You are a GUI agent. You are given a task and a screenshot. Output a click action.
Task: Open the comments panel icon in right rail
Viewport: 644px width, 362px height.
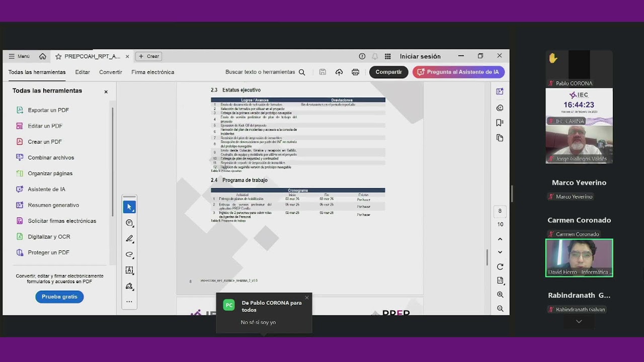coord(500,108)
